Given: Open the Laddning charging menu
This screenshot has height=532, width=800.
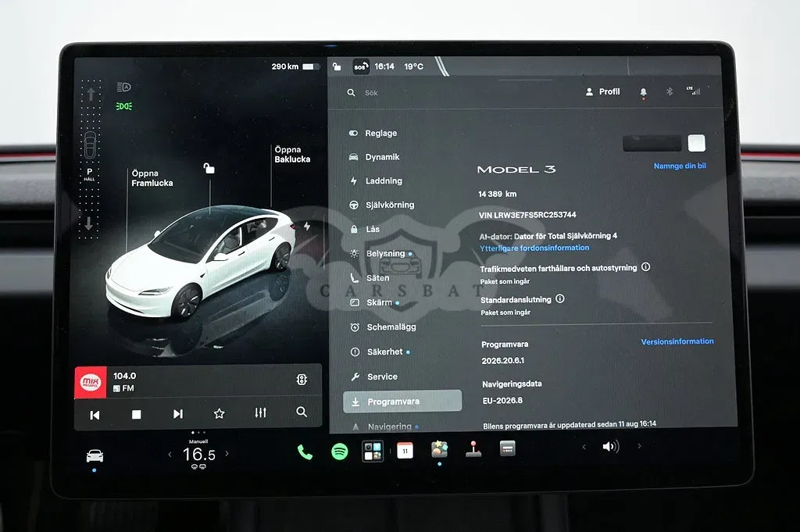Looking at the screenshot, I should click(x=376, y=181).
